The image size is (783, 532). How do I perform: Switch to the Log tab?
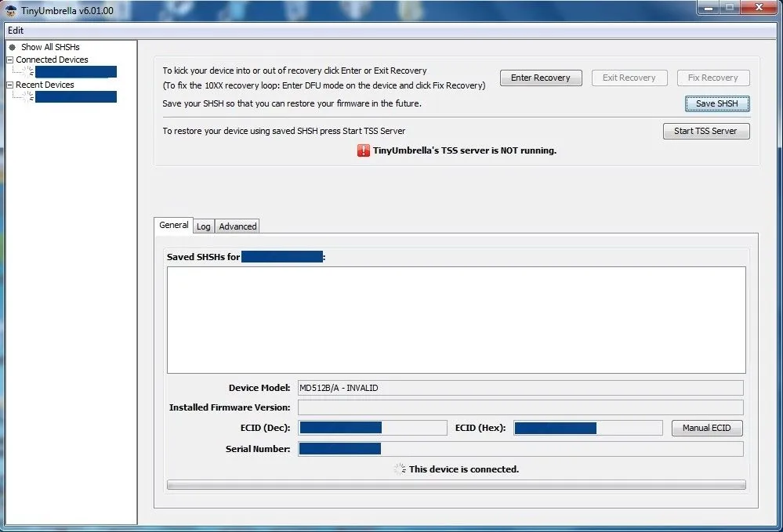click(204, 226)
